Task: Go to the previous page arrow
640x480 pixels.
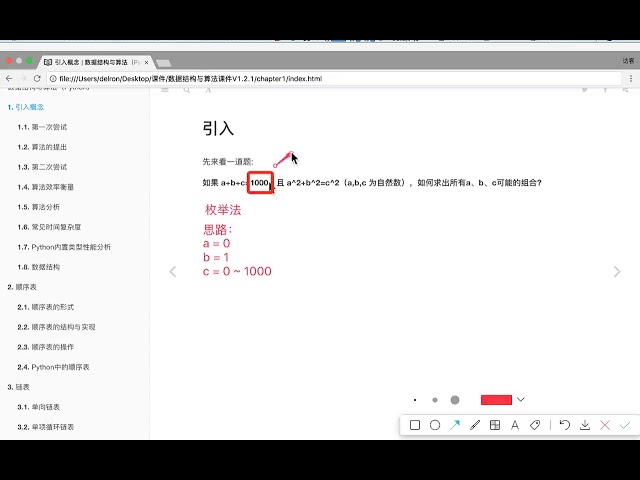Action: 173,271
